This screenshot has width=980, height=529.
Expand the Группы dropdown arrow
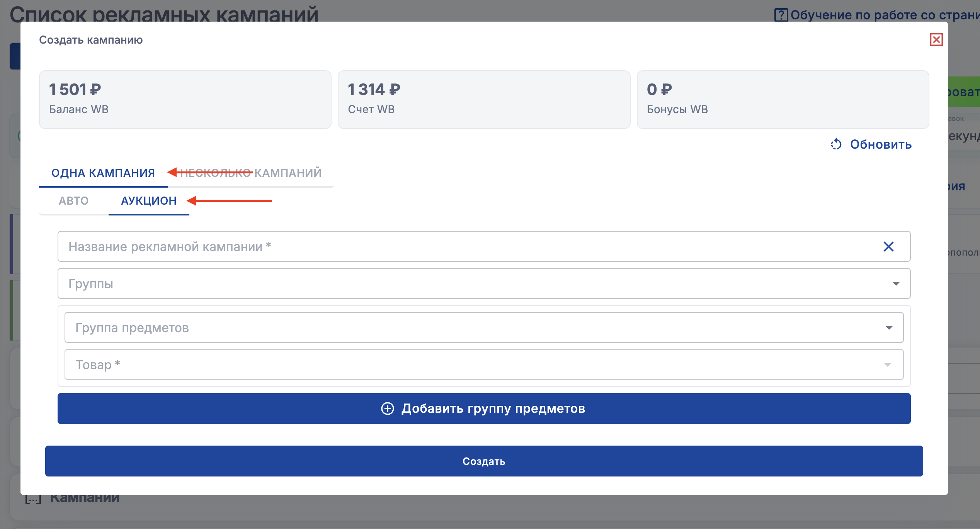(896, 284)
